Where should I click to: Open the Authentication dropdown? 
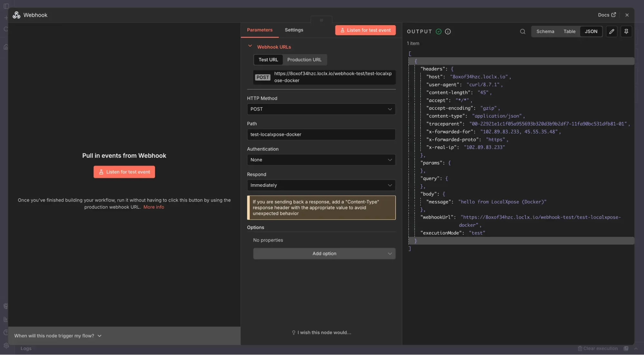pos(321,160)
